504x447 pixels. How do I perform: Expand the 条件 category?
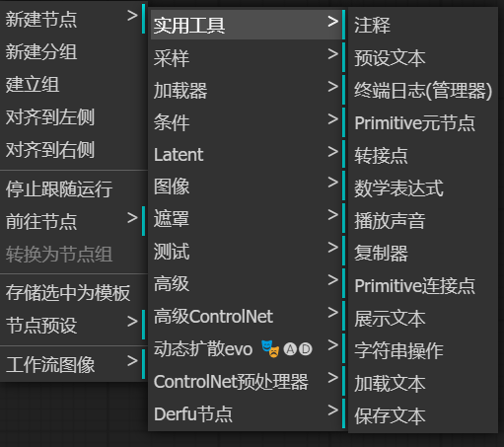[248, 122]
